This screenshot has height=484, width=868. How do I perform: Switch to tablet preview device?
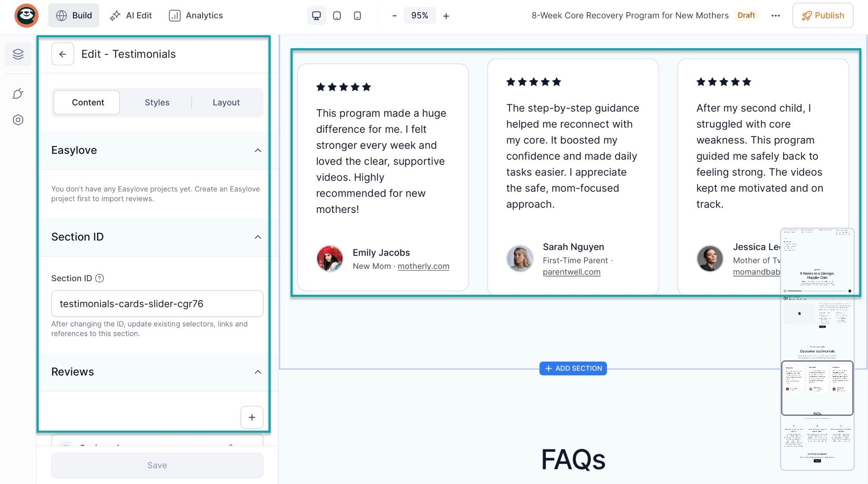[337, 16]
